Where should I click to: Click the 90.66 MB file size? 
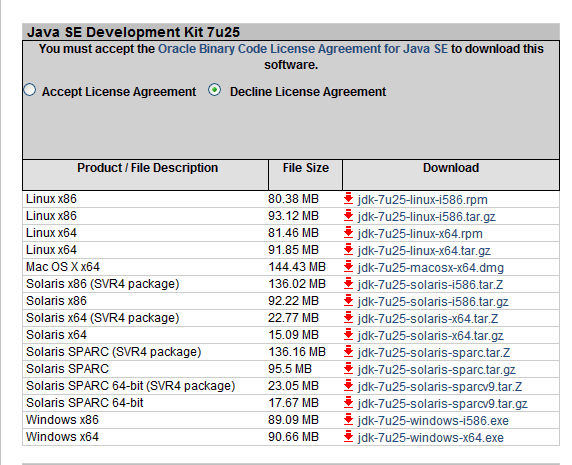(x=293, y=437)
